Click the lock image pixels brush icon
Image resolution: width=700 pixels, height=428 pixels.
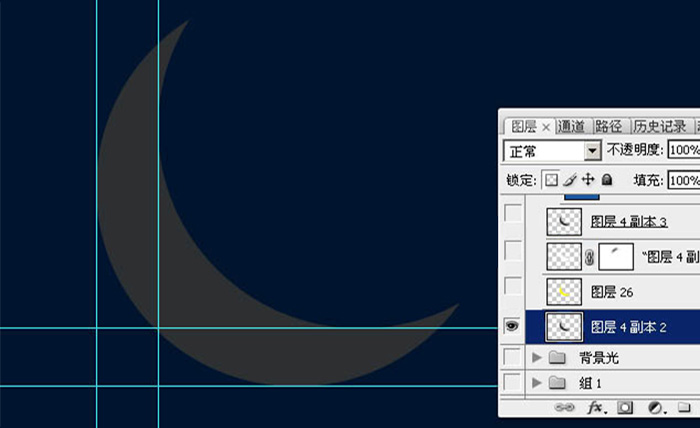[x=570, y=181]
